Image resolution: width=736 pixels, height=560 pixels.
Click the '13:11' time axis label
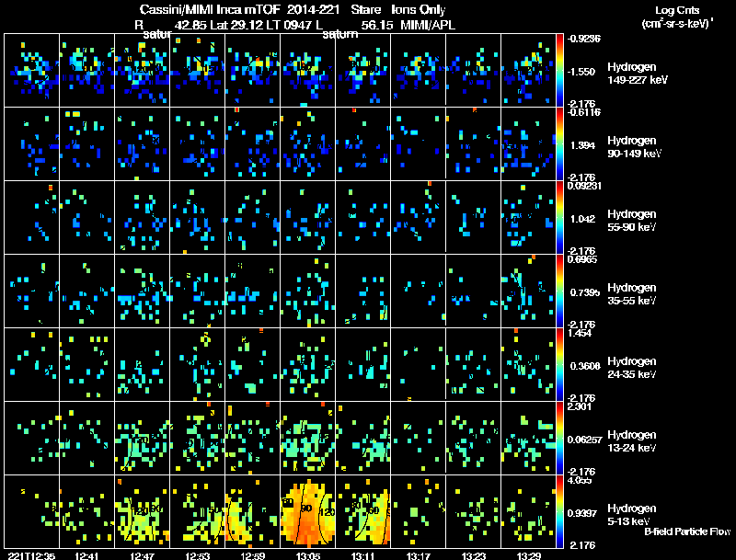point(362,555)
